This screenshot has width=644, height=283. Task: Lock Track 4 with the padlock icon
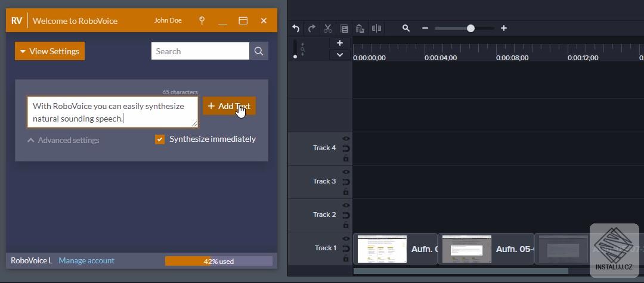(x=346, y=158)
